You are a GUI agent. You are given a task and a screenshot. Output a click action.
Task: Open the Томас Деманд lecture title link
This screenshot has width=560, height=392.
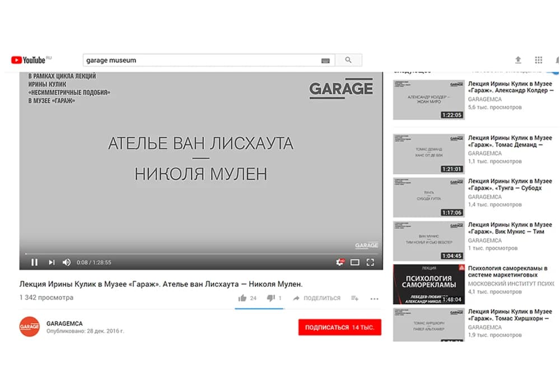pyautogui.click(x=510, y=141)
